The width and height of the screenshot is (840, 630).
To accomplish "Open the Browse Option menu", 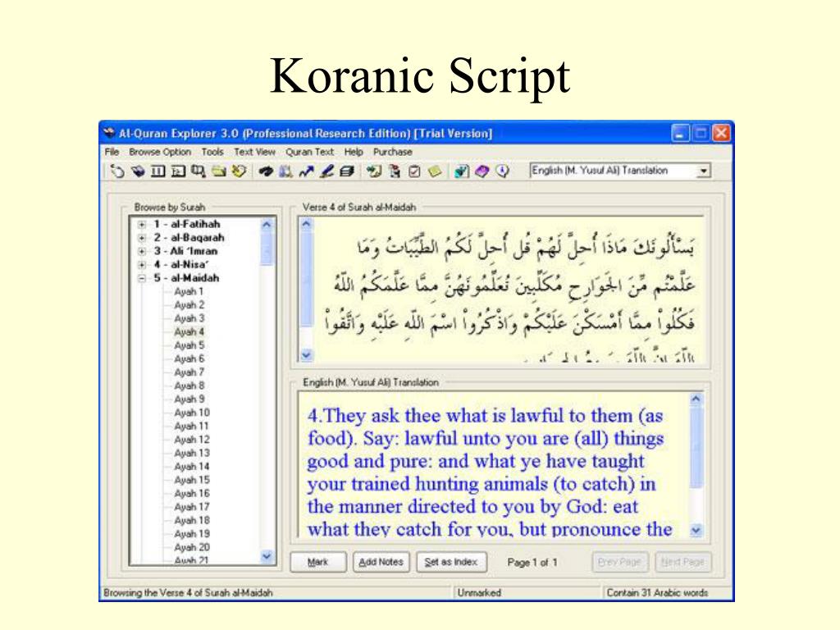I will click(x=160, y=152).
